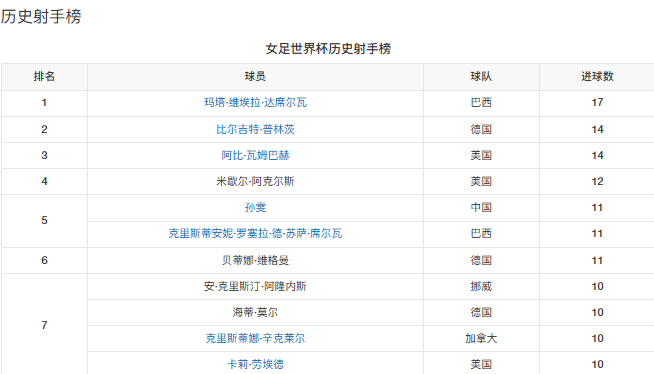Open the 孙雯 player link

pos(255,207)
